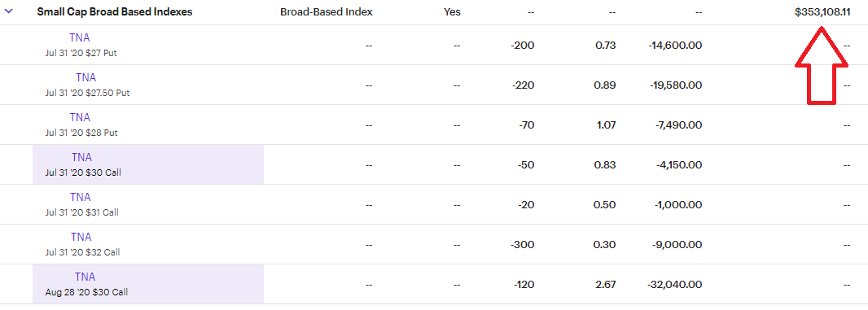Collapse the Small Cap Broad Based Indexes group
This screenshot has width=868, height=310.
click(8, 11)
